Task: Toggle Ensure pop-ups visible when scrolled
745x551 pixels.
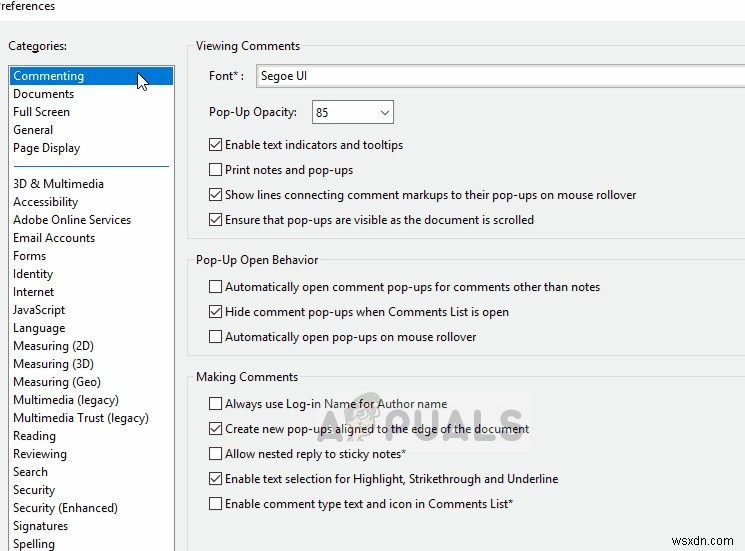Action: tap(215, 220)
